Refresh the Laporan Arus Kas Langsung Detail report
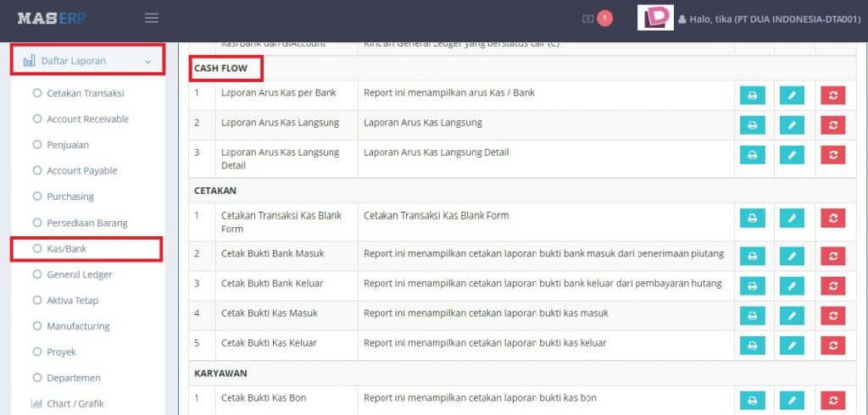868x415 pixels. point(832,155)
